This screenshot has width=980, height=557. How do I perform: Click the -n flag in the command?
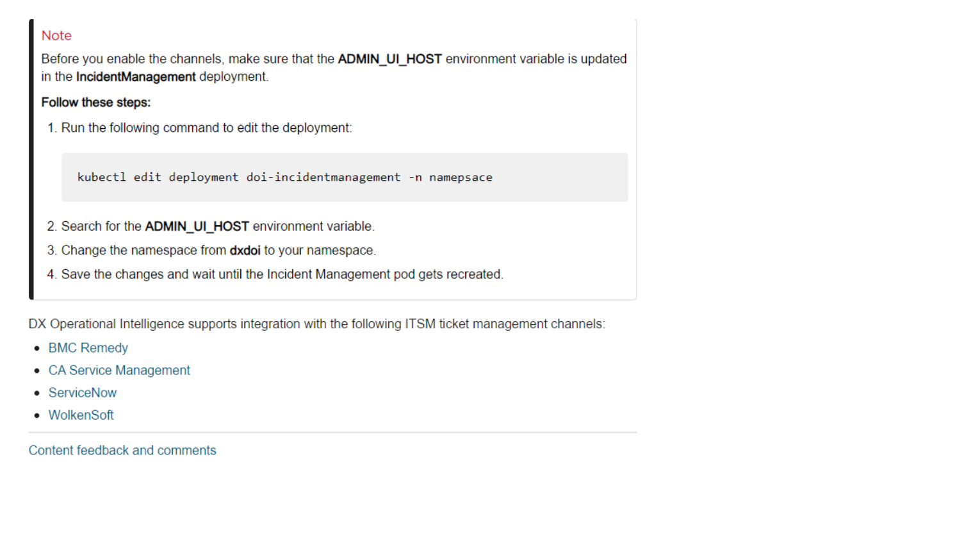[x=415, y=178]
